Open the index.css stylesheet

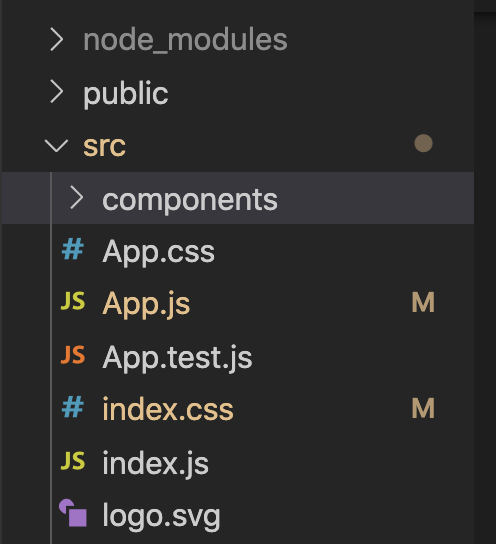168,409
